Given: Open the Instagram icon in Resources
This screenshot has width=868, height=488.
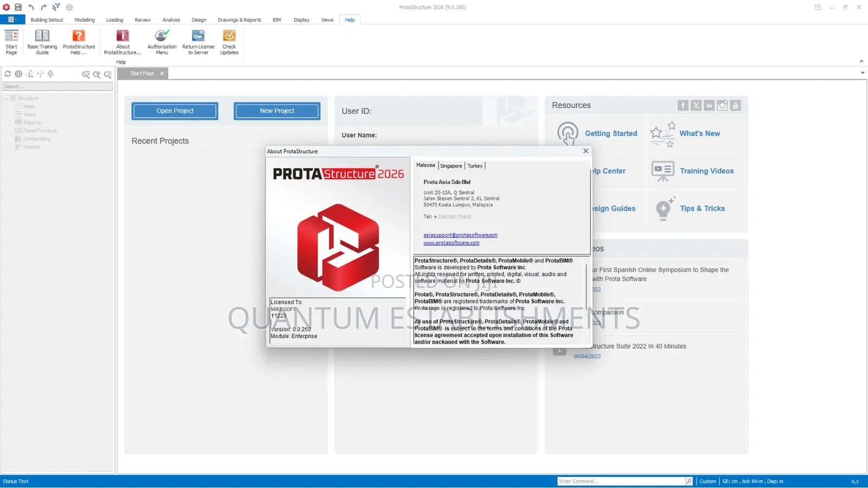Looking at the screenshot, I should (722, 105).
